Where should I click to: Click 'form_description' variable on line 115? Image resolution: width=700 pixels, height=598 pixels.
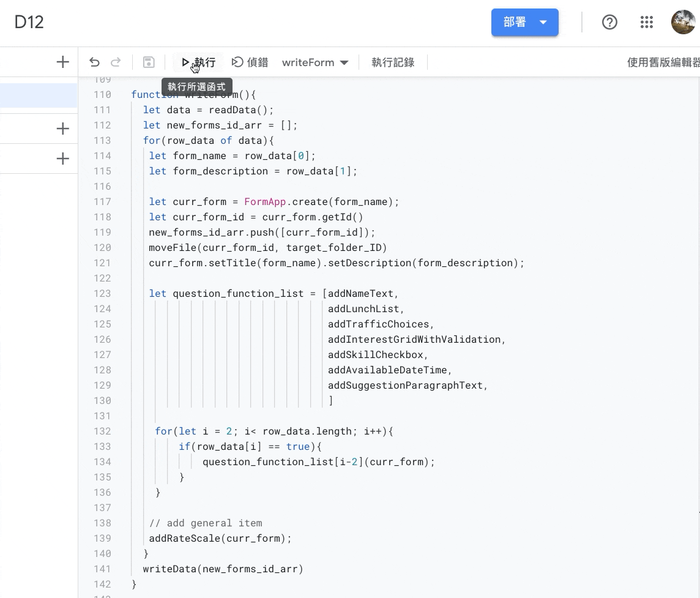[x=220, y=171]
